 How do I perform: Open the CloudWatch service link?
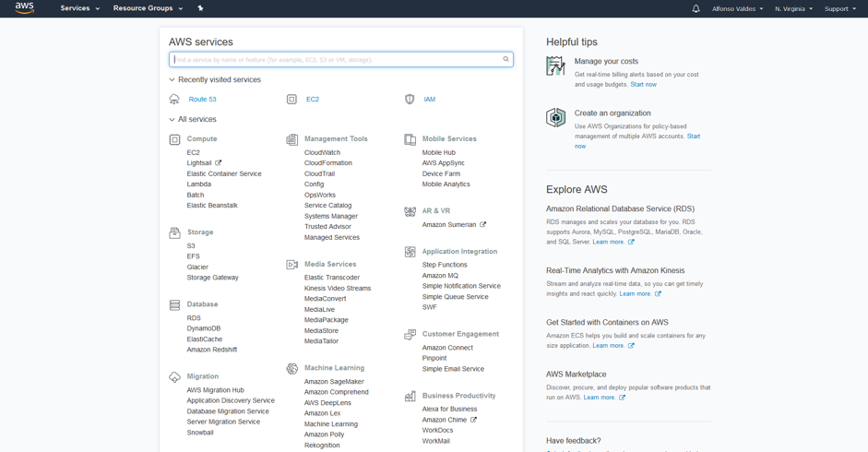(x=322, y=153)
